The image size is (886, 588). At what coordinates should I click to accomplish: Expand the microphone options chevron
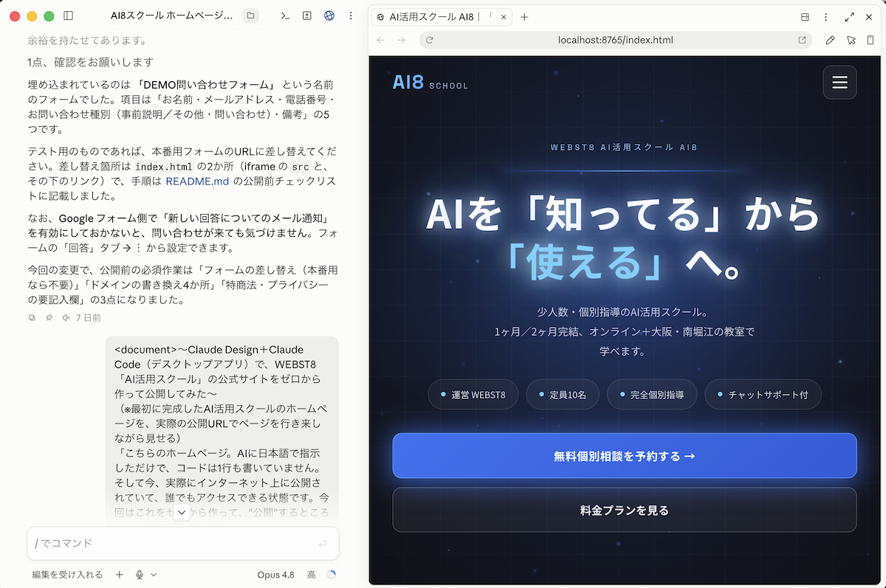coord(154,575)
